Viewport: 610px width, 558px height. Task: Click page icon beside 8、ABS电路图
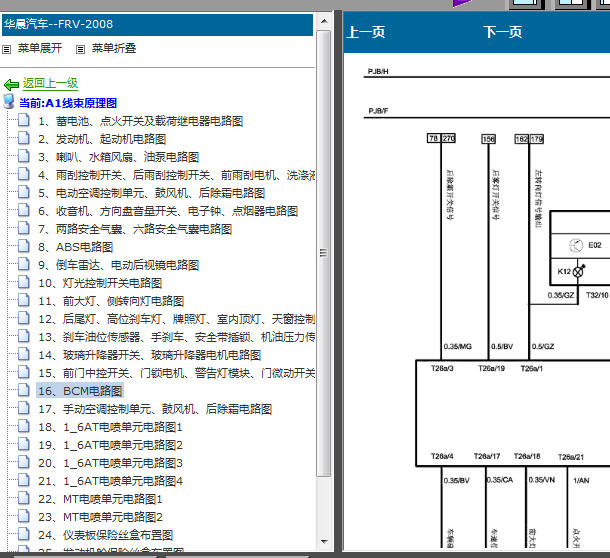click(x=24, y=247)
